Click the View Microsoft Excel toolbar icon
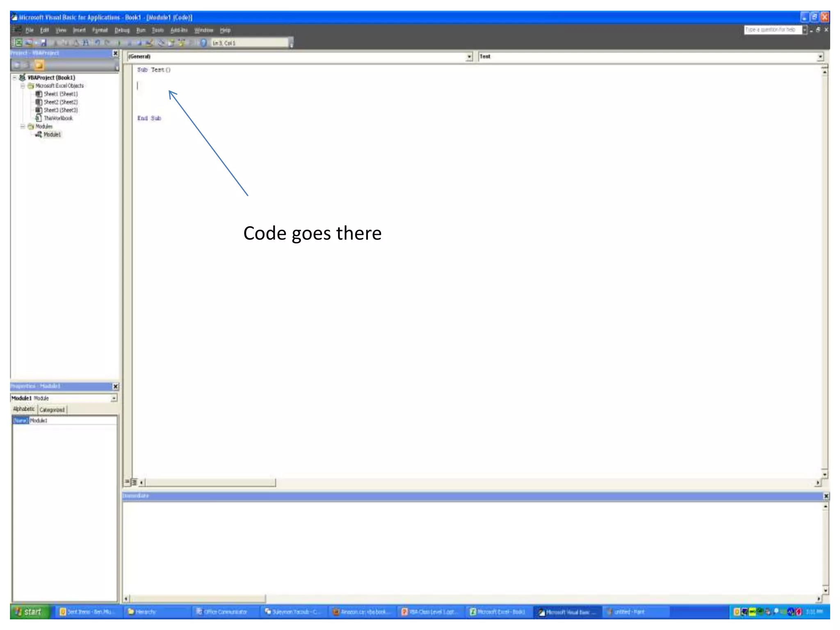This screenshot has height=630, width=840. [18, 43]
